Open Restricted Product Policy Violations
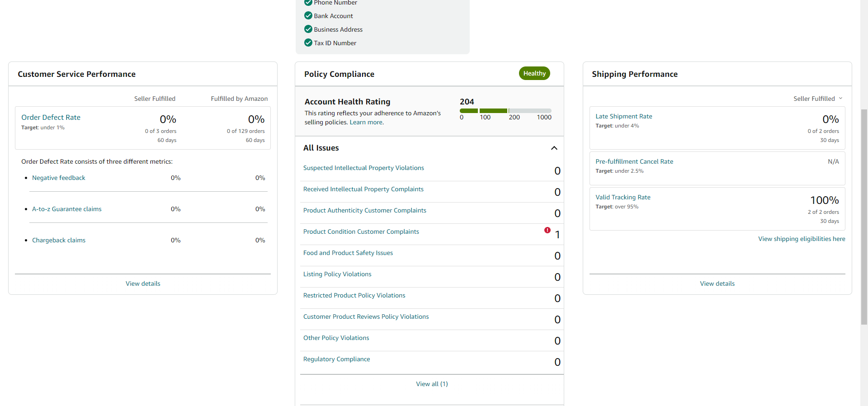 pyautogui.click(x=354, y=295)
